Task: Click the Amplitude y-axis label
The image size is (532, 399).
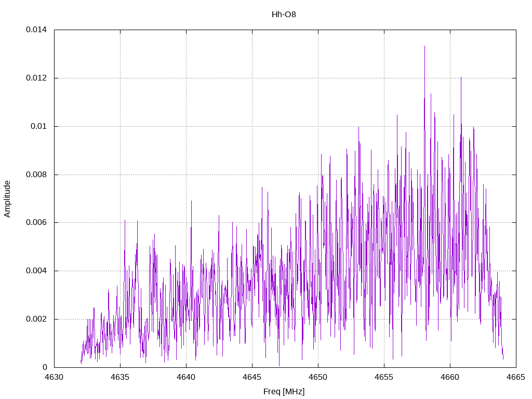Action: 7,199
